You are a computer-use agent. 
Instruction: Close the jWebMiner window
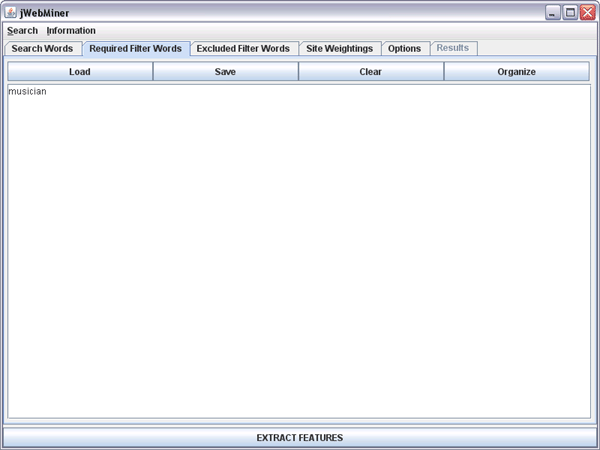(x=587, y=13)
